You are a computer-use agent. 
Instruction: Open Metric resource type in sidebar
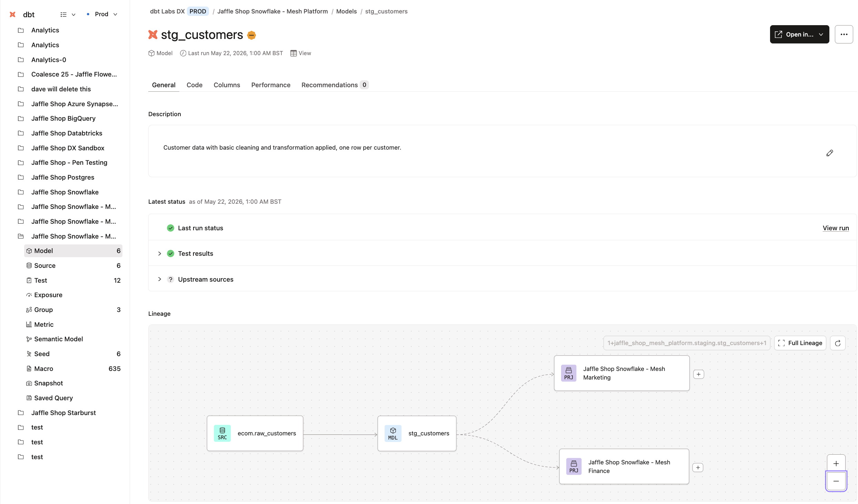click(73, 324)
